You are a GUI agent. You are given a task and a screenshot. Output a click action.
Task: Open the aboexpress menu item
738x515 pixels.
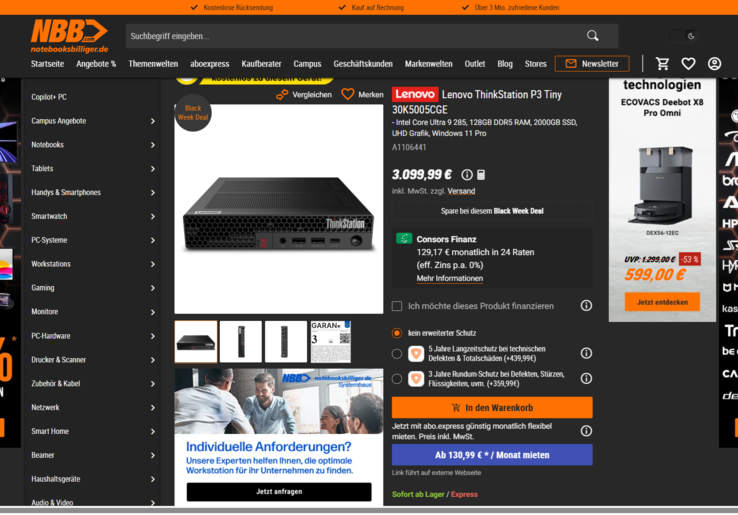point(210,64)
